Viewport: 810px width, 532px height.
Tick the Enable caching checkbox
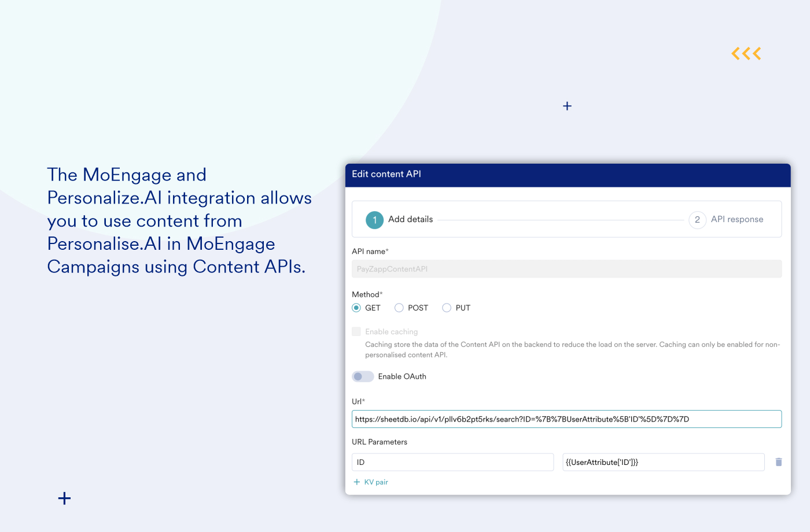[x=356, y=331]
